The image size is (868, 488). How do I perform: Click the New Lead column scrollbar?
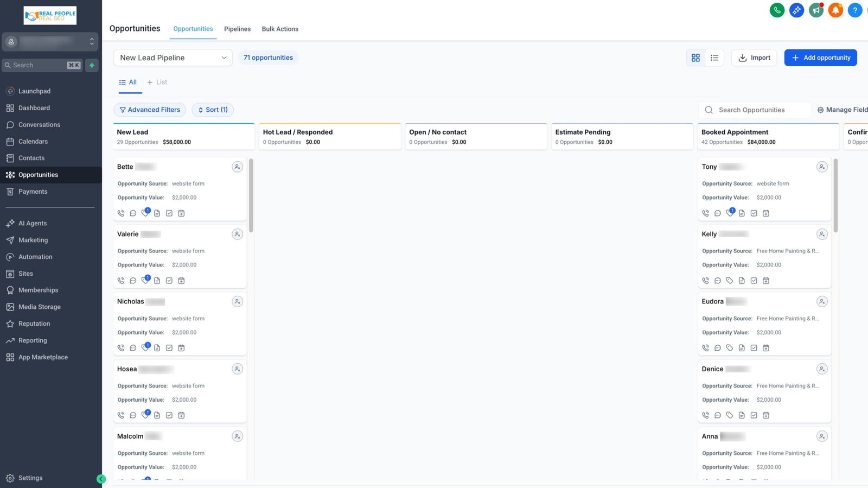[251, 195]
